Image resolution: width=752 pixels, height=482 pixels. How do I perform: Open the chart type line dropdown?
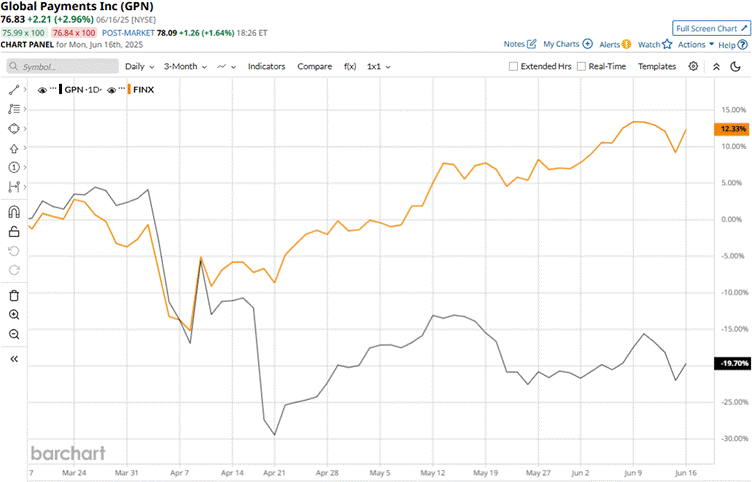coord(227,67)
